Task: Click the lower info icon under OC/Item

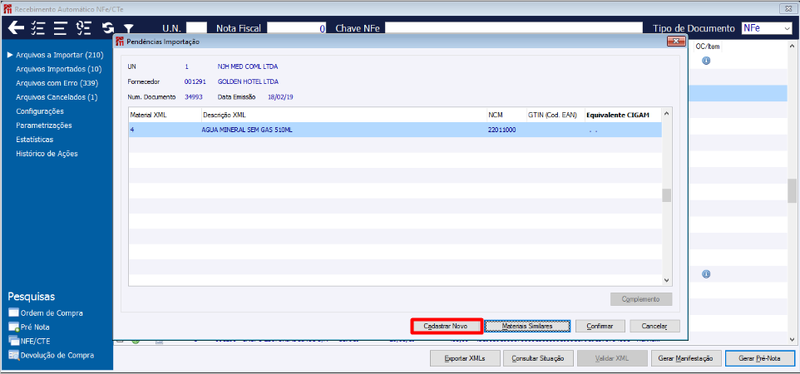Action: click(706, 275)
